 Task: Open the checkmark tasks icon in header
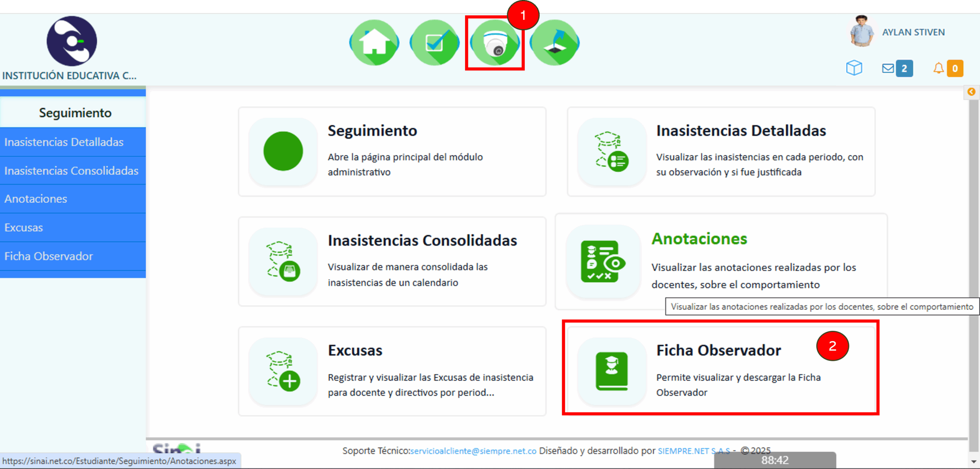pyautogui.click(x=434, y=42)
